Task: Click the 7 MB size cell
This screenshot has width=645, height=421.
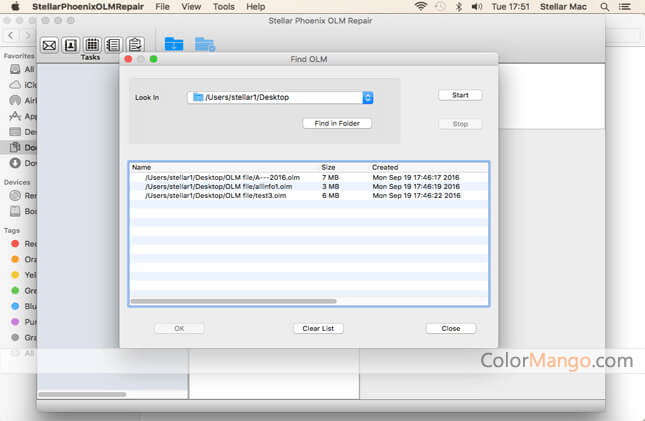Action: point(330,177)
